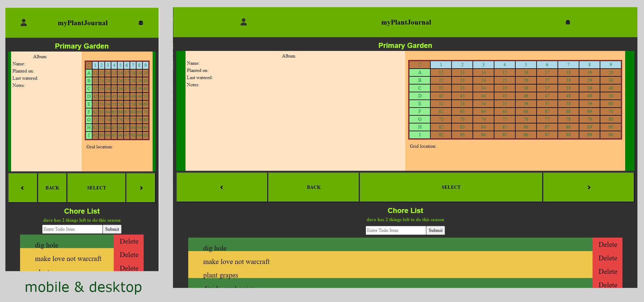Open user profile icon in mobile view

pos(24,23)
